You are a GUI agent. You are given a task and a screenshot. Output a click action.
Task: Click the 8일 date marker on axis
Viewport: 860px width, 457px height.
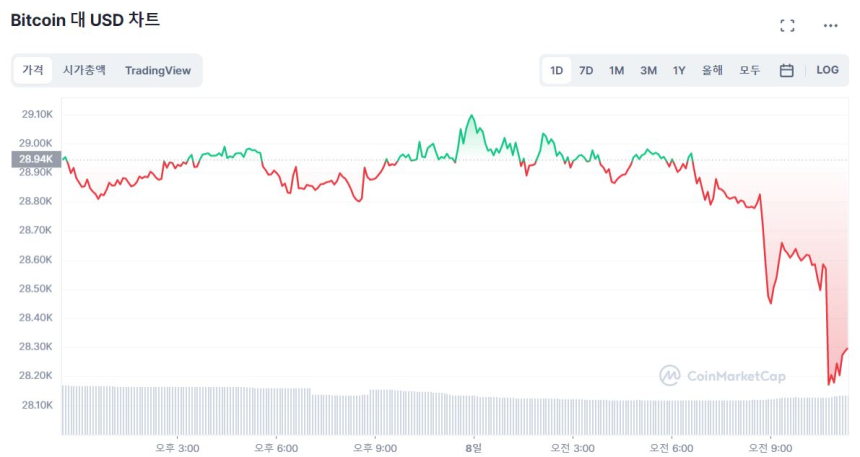tap(474, 448)
